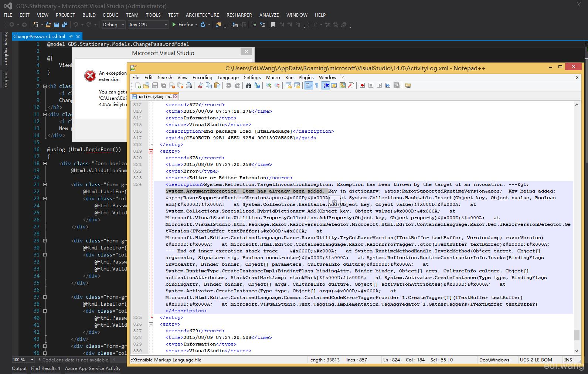Click Notepad++ scrollbar up arrow
The height and width of the screenshot is (374, 588).
pyautogui.click(x=577, y=105)
